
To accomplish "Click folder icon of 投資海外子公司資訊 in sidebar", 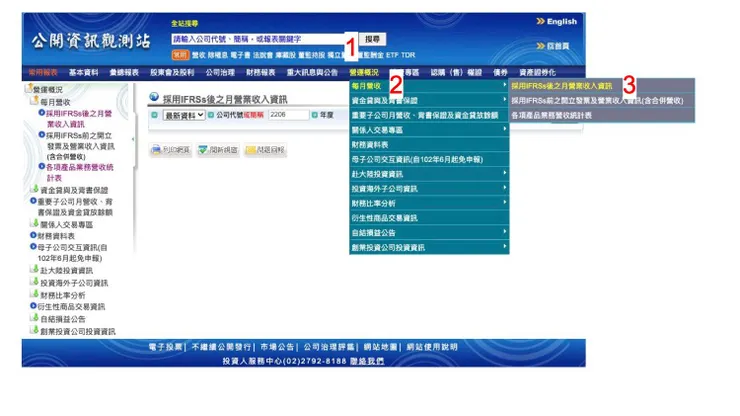I will tap(34, 281).
